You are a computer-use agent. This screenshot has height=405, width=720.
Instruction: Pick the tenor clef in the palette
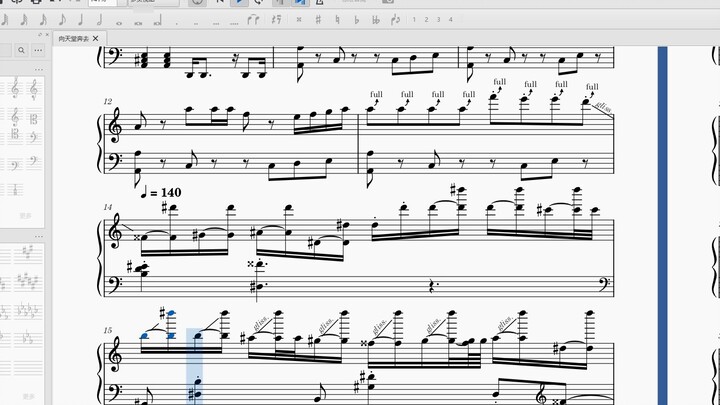(15, 135)
